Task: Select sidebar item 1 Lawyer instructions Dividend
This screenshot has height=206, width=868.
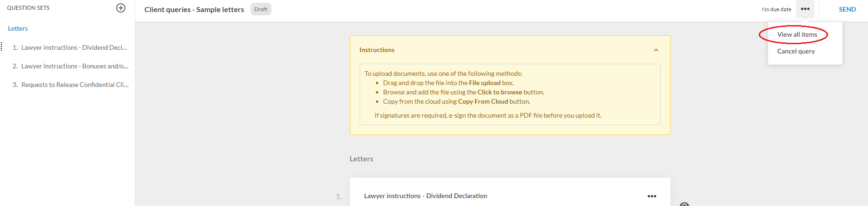Action: (x=74, y=47)
